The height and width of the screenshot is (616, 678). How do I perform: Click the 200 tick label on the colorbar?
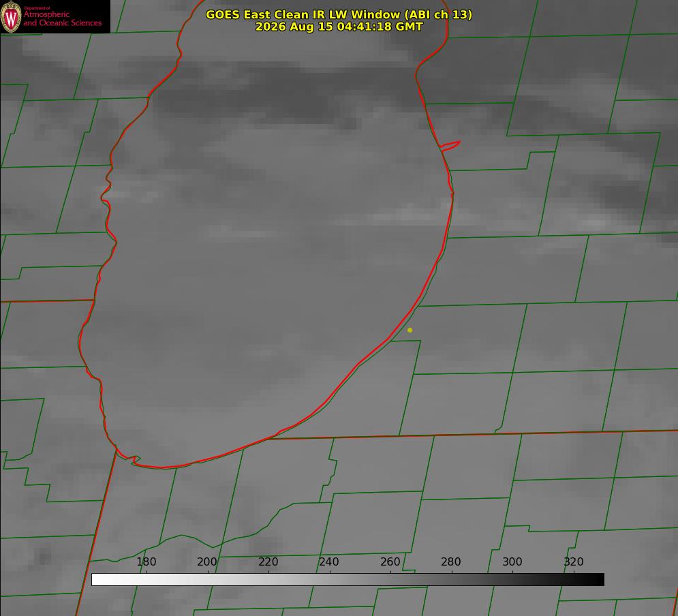[x=206, y=561]
